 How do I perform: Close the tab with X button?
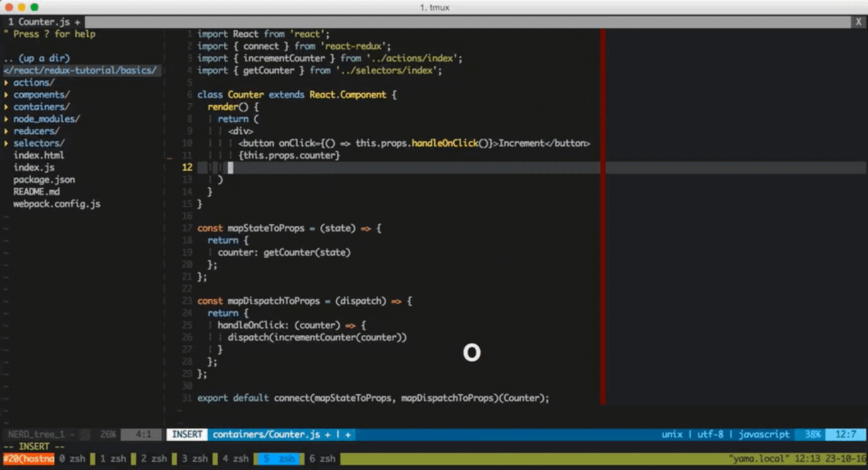(x=859, y=22)
